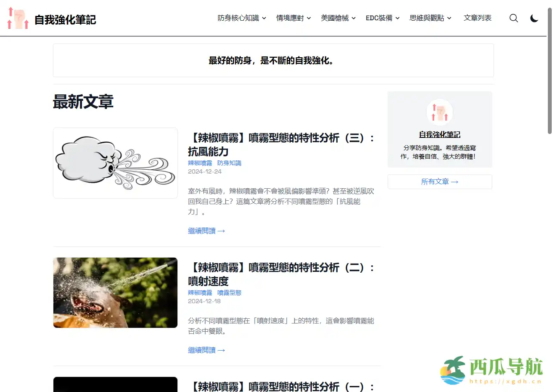Image resolution: width=553 pixels, height=392 pixels.
Task: Open 繼續閱讀 for the 噴射速度 article
Action: click(206, 350)
